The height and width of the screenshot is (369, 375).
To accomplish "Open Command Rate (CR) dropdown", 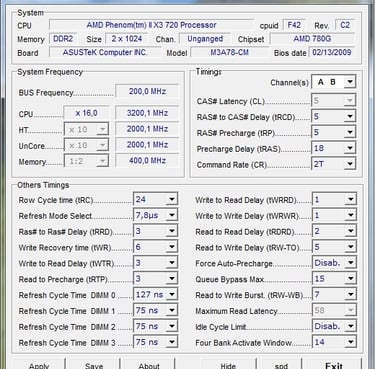I will click(x=334, y=164).
